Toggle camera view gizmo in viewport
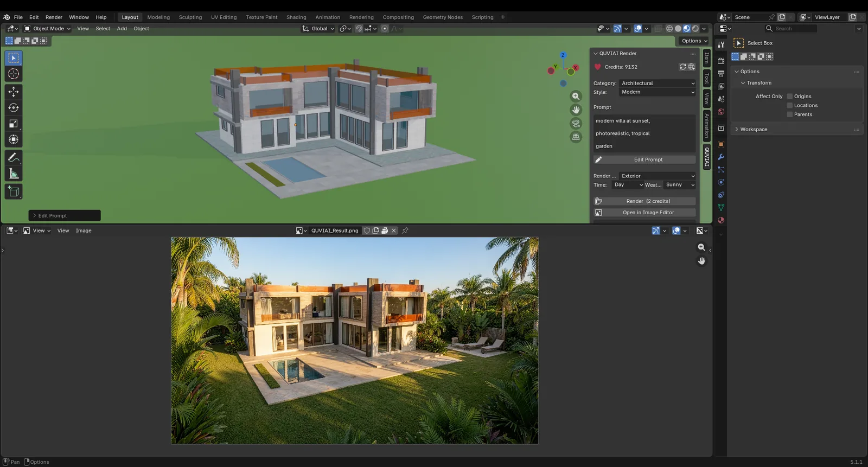Screen dimensions: 868x467 576,123
